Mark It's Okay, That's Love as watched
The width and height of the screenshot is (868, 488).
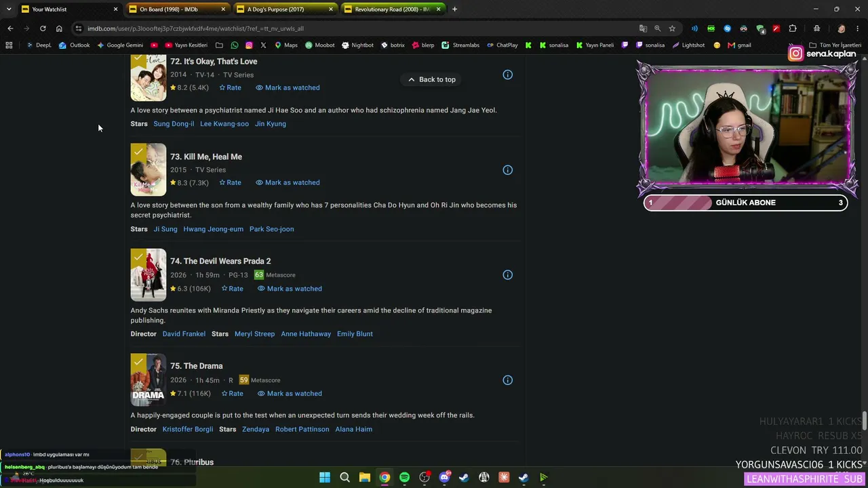(288, 87)
